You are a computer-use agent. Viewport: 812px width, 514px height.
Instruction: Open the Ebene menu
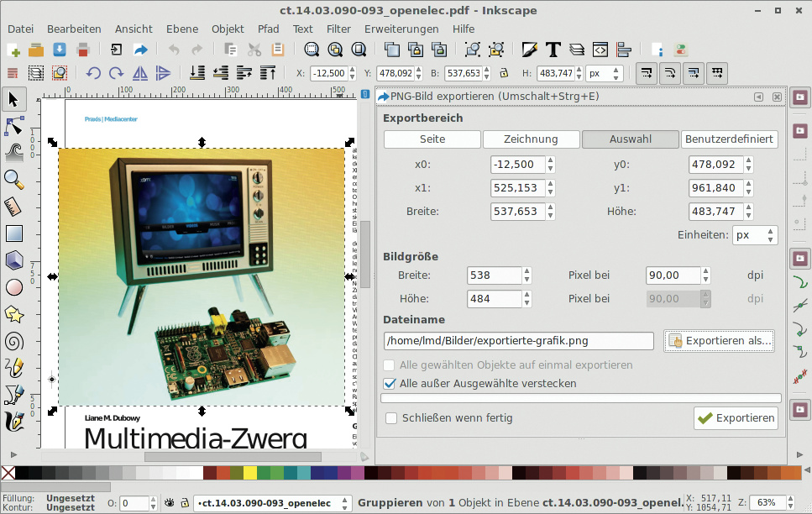pos(182,29)
